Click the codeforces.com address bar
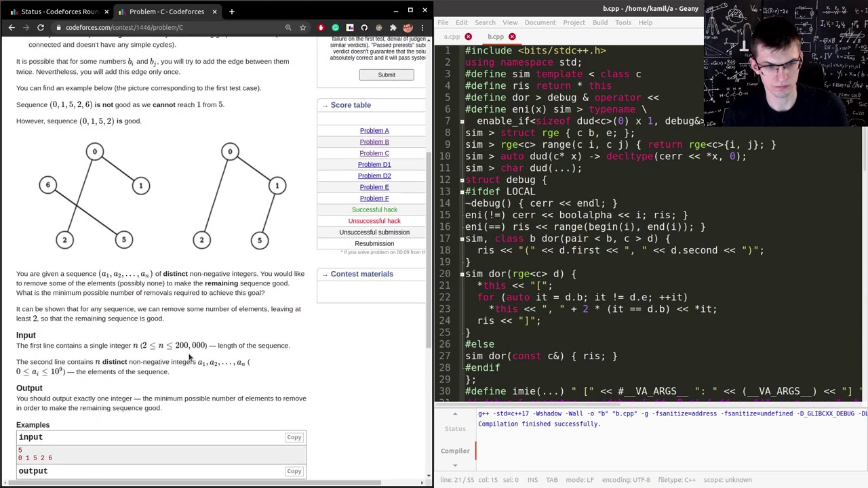Viewport: 868px width, 488px height. click(170, 28)
